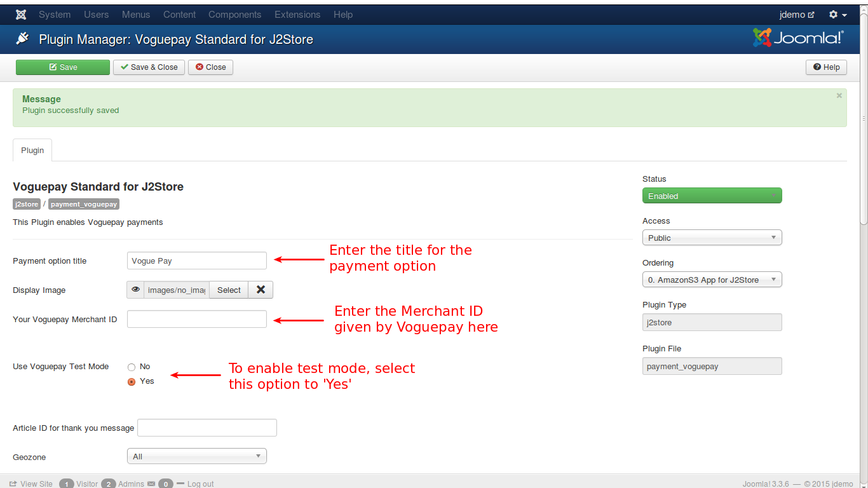
Task: Select 'Yes' for Voguepay Test Mode
Action: coord(132,382)
